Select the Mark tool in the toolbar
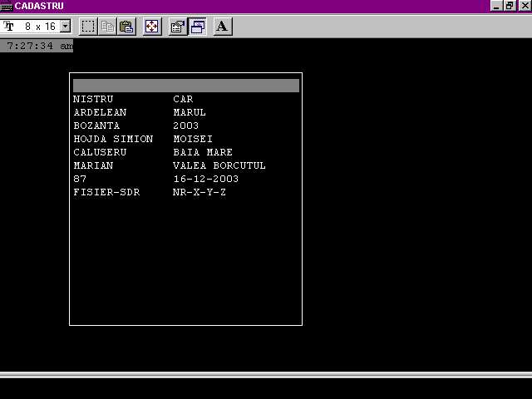This screenshot has height=399, width=532. 88,27
